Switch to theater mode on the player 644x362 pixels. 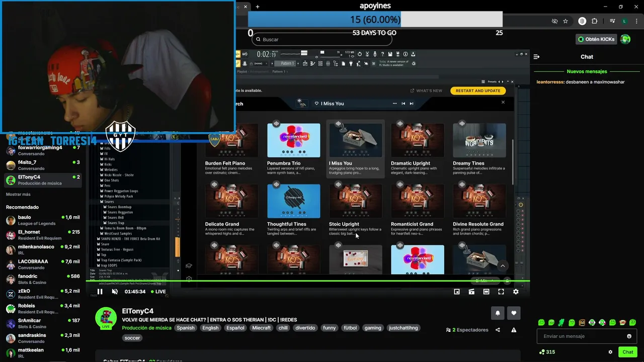pyautogui.click(x=486, y=292)
